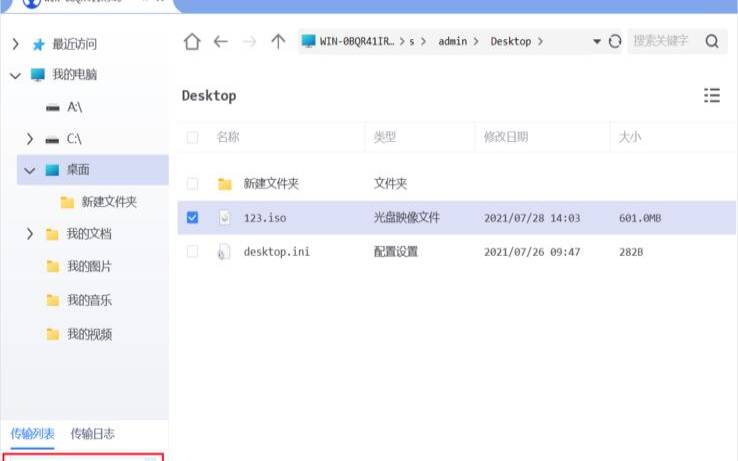The width and height of the screenshot is (738, 461).
Task: Expand the 我的文档 tree node
Action: click(x=30, y=234)
